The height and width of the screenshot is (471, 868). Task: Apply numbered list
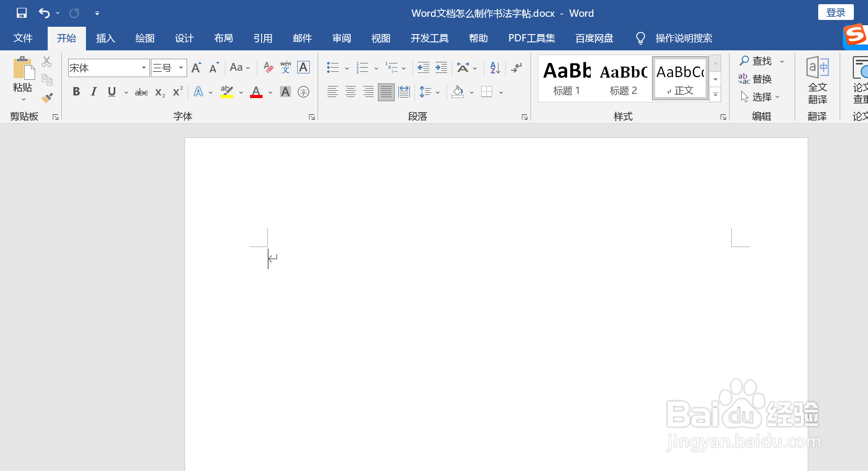click(362, 67)
